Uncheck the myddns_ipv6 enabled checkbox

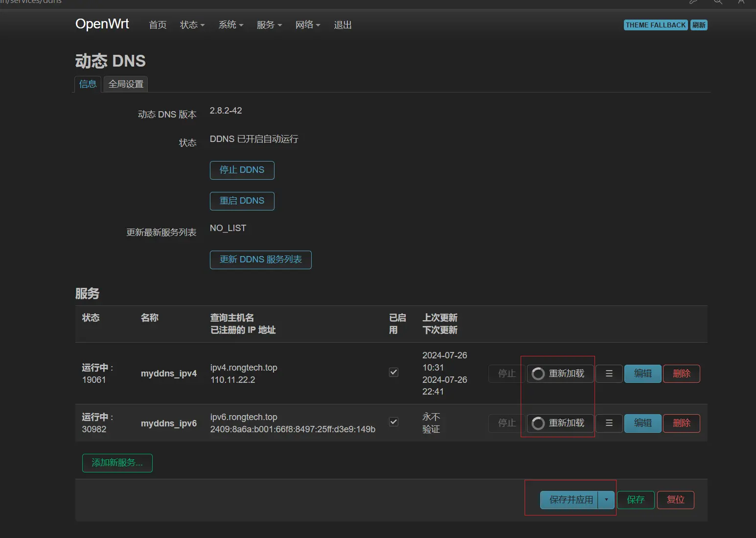(393, 422)
